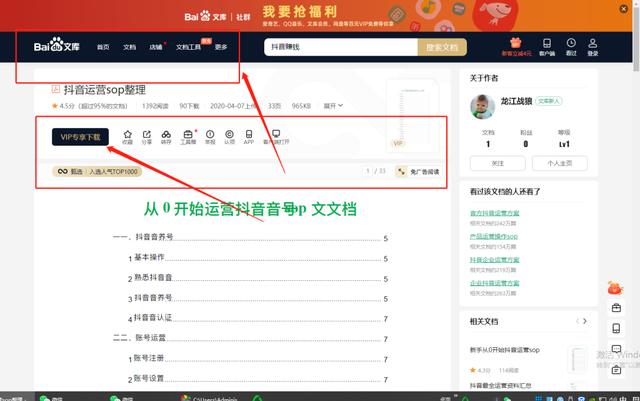
Task: Open the 工具箱 toolbox icon
Action: (188, 137)
